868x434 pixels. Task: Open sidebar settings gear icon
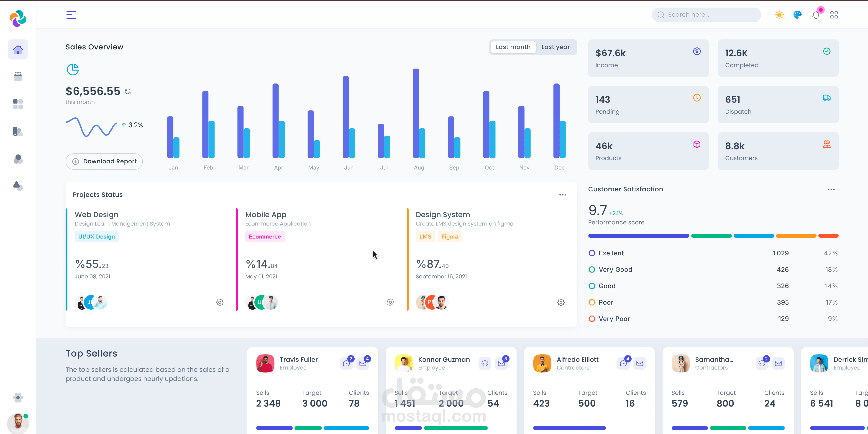pyautogui.click(x=18, y=398)
